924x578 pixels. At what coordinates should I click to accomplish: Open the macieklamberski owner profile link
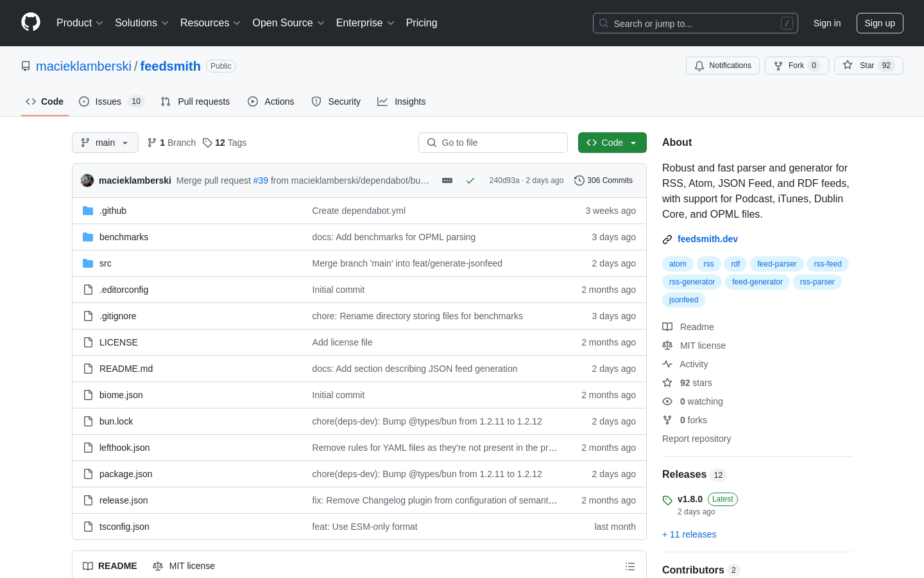[83, 66]
